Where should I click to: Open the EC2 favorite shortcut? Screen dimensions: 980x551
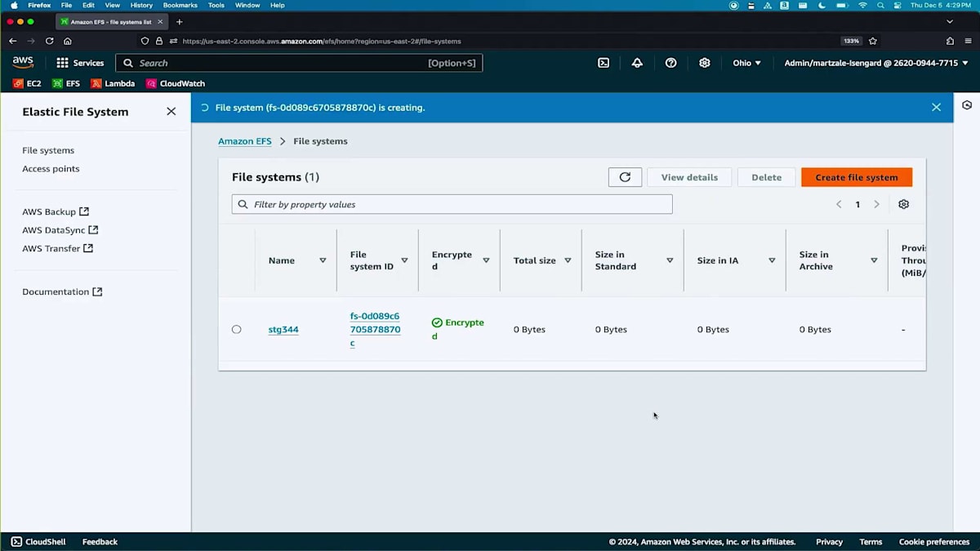click(27, 83)
